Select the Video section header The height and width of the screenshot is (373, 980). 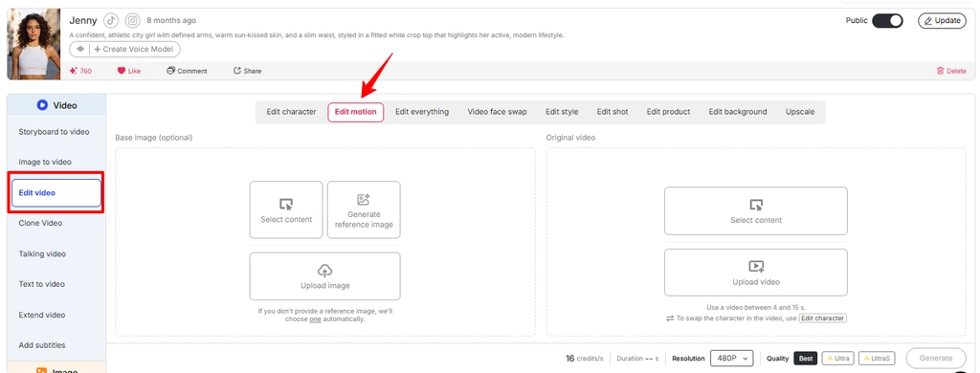(56, 105)
